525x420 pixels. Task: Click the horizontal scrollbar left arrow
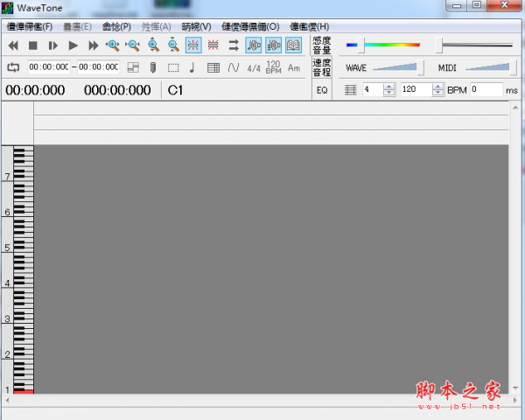click(x=7, y=400)
